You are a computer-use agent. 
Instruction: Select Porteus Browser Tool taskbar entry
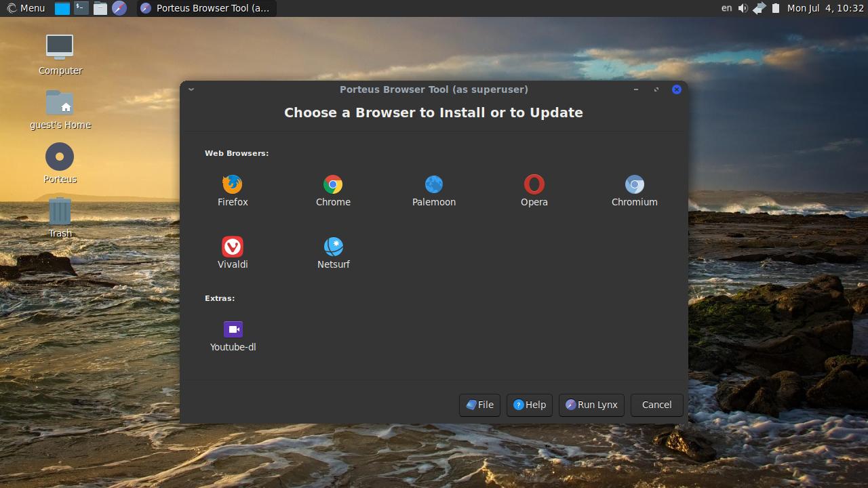(x=206, y=8)
